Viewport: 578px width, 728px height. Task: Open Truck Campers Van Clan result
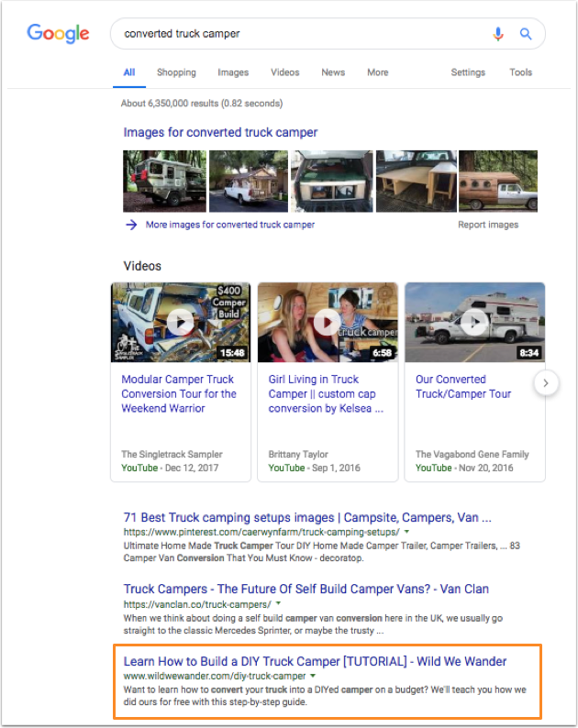306,589
